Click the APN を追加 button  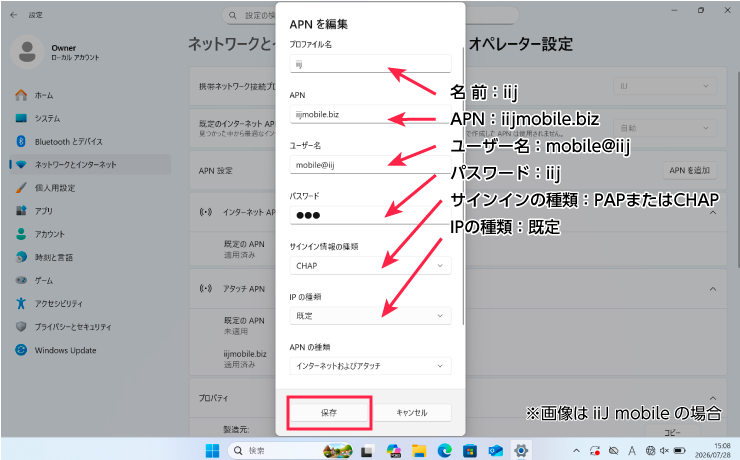pyautogui.click(x=690, y=170)
